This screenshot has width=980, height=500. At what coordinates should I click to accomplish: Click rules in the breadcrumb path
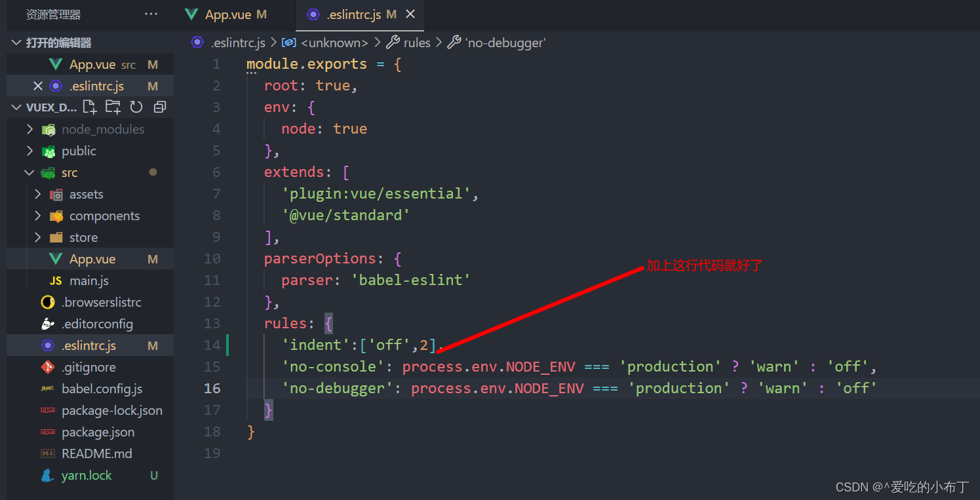click(417, 43)
